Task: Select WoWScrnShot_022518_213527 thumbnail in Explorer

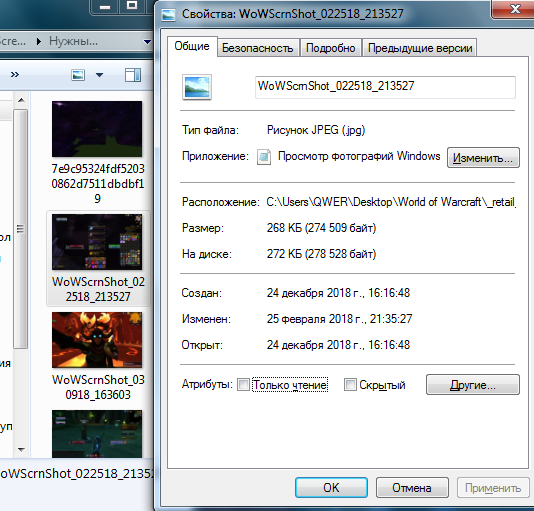Action: tap(97, 242)
